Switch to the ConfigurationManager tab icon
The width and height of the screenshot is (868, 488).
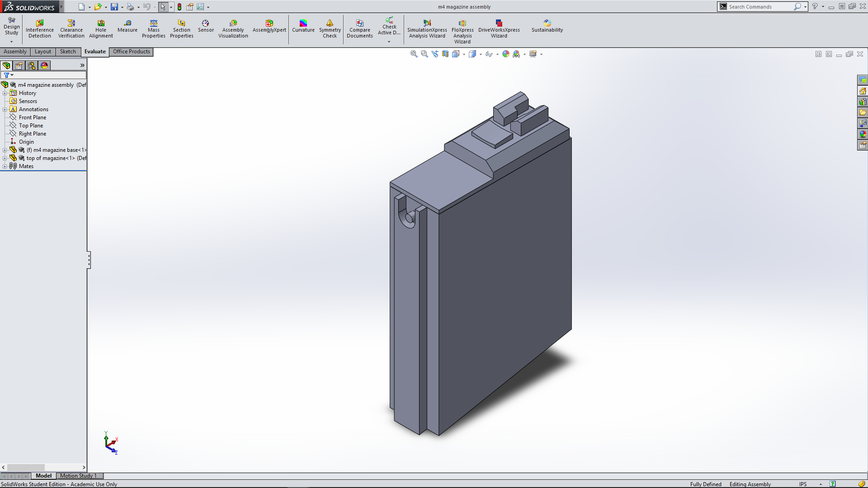coord(32,66)
